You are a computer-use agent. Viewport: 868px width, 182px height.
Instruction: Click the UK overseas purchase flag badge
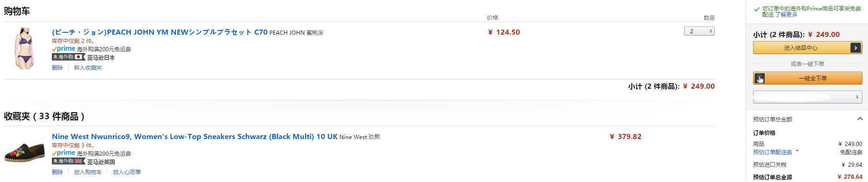coord(69,162)
